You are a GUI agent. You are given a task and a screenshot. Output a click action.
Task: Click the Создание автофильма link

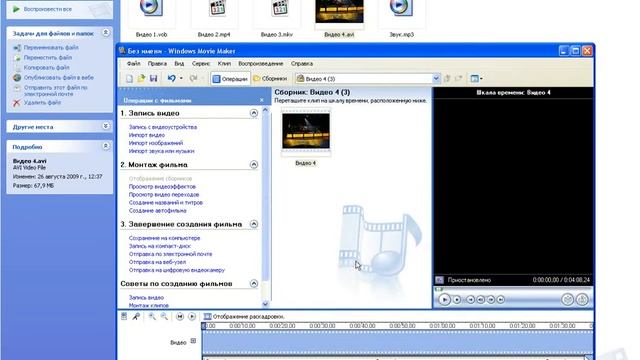click(158, 211)
